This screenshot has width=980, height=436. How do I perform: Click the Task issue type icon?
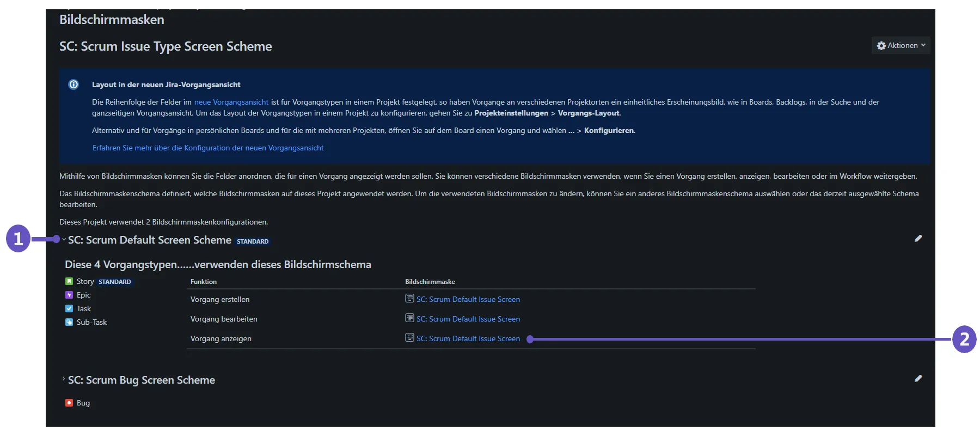[69, 308]
